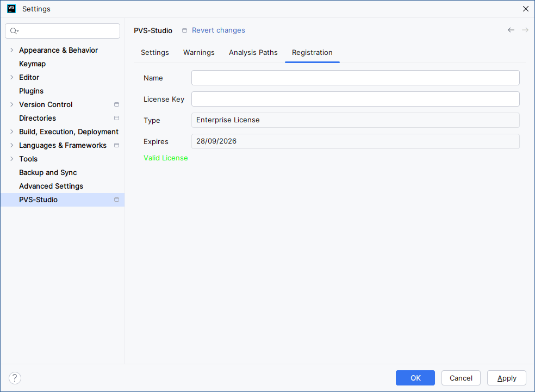This screenshot has width=535, height=392.
Task: Expand the Editor tree item
Action: click(12, 77)
